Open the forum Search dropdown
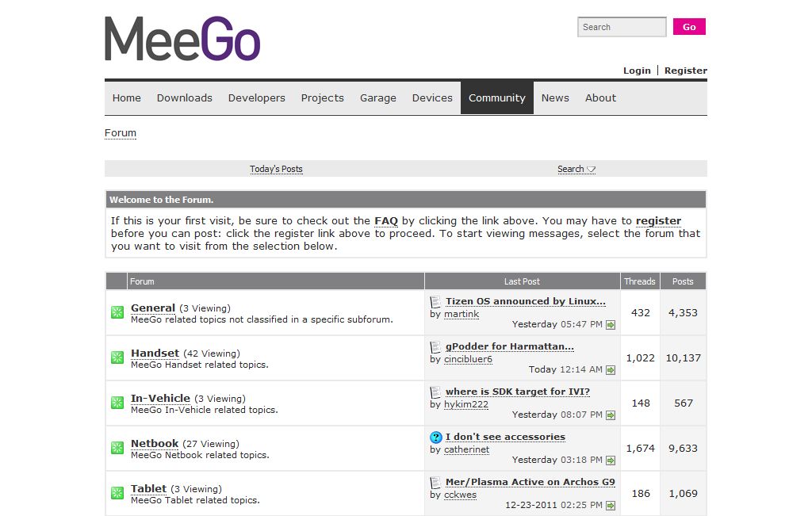The image size is (812, 516). [576, 170]
